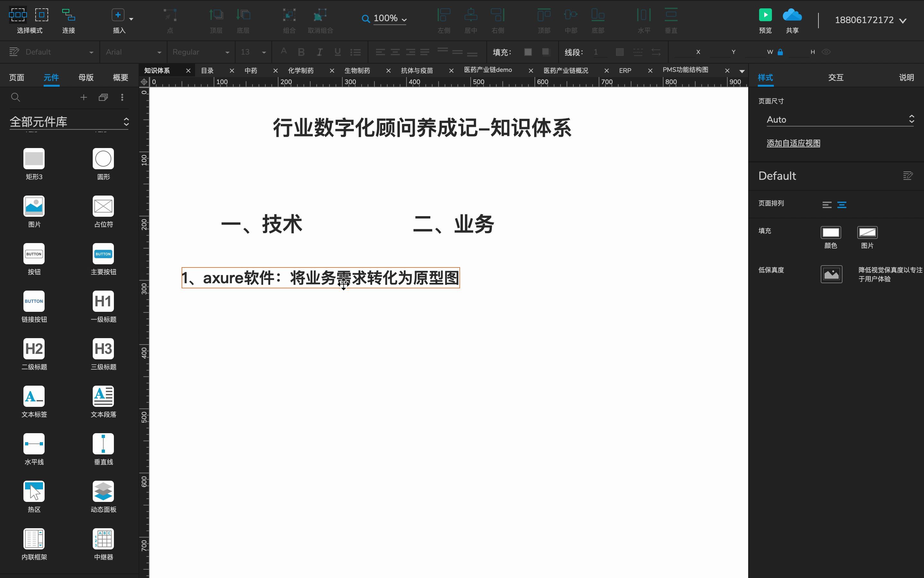Toggle italic formatting
Image resolution: width=924 pixels, height=578 pixels.
[320, 52]
